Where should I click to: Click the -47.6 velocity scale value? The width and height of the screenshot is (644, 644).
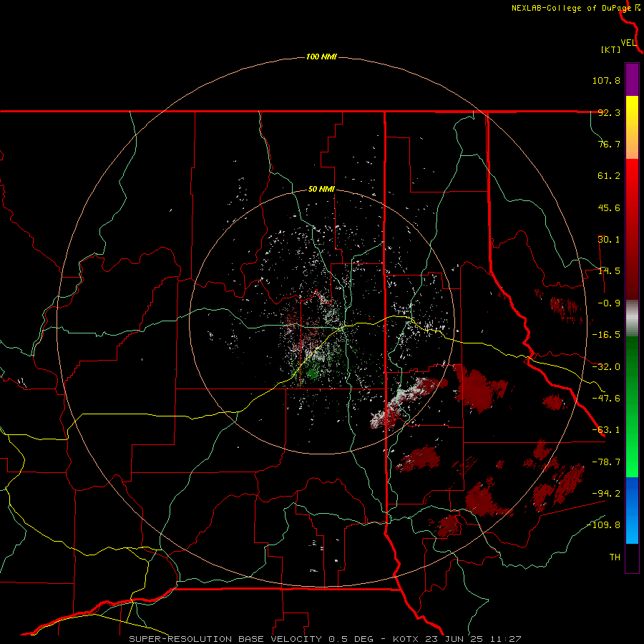tap(606, 399)
